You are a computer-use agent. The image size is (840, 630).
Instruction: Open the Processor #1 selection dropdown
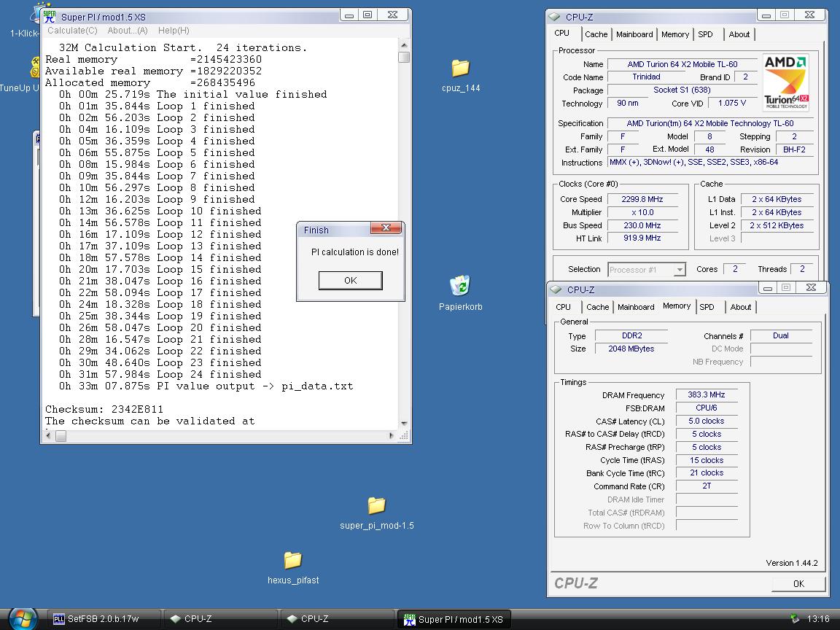point(647,270)
